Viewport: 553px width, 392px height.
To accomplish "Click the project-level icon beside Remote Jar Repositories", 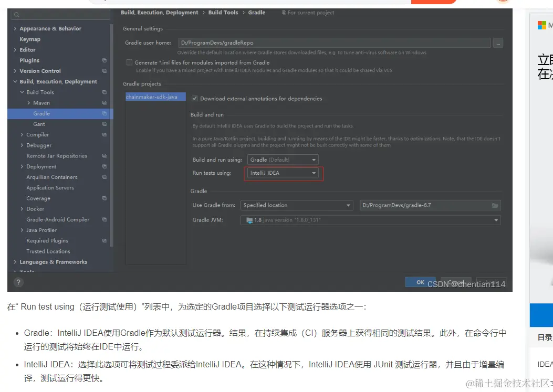I will [x=105, y=156].
